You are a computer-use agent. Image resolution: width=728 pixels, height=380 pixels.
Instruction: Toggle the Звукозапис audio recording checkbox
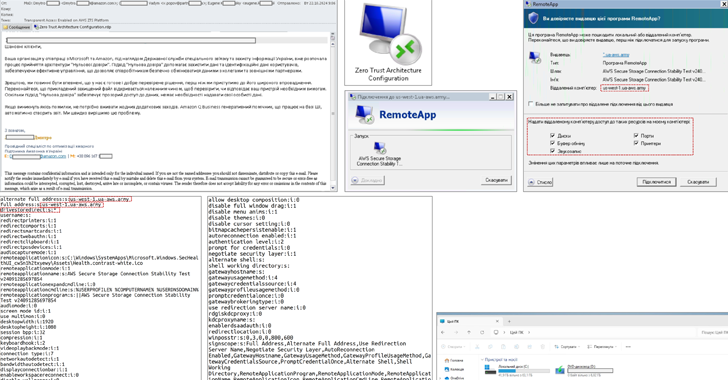(552, 151)
